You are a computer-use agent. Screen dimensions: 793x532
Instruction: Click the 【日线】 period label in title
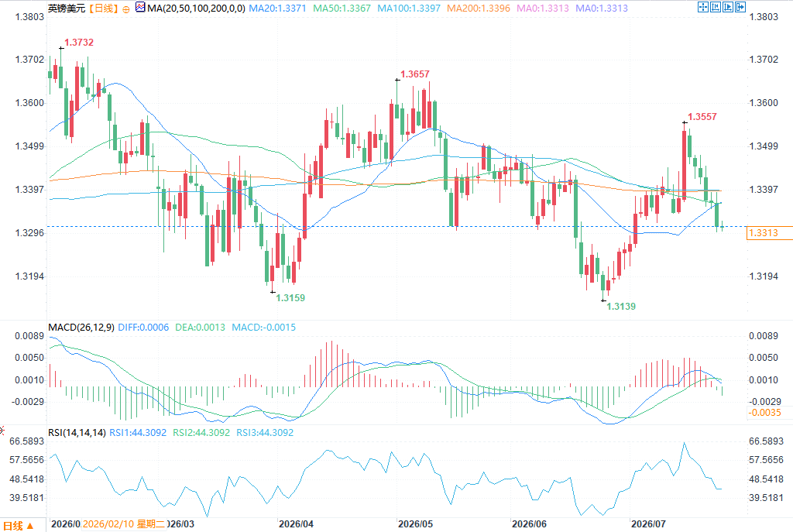click(x=105, y=9)
